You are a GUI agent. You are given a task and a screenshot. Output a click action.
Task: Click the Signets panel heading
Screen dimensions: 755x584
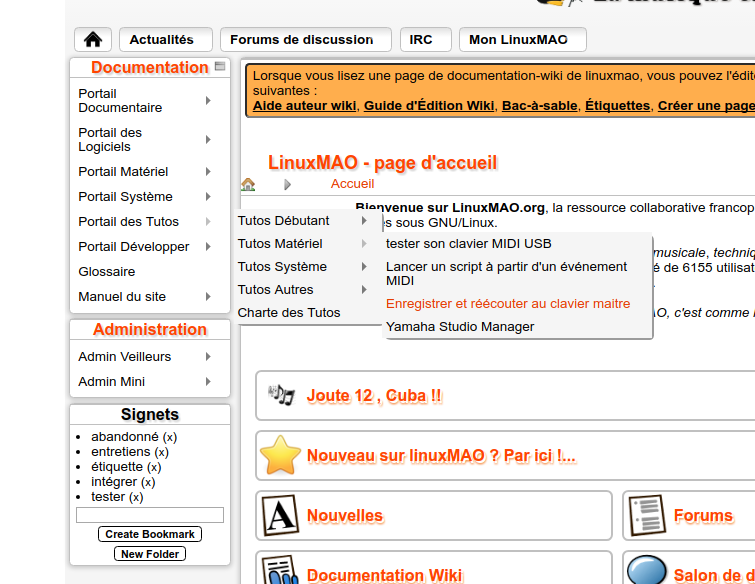pyautogui.click(x=150, y=414)
